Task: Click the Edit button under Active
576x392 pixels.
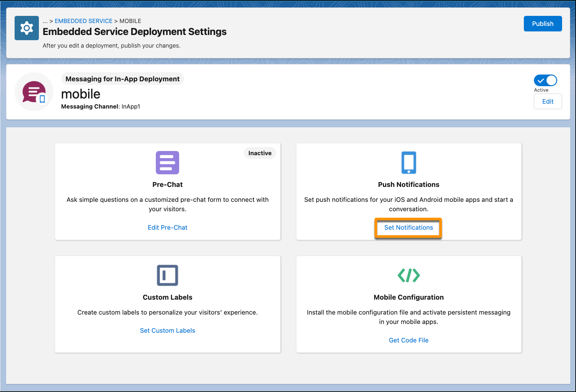Action: 548,101
